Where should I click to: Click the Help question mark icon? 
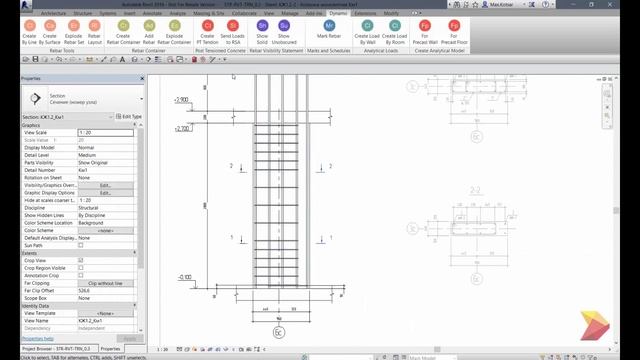pos(545,4)
